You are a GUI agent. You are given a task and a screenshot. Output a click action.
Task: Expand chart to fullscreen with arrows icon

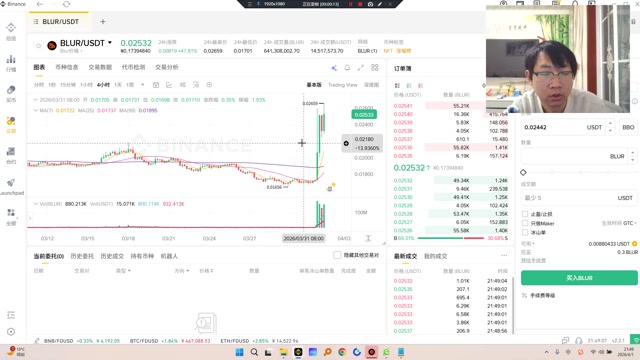[x=361, y=68]
